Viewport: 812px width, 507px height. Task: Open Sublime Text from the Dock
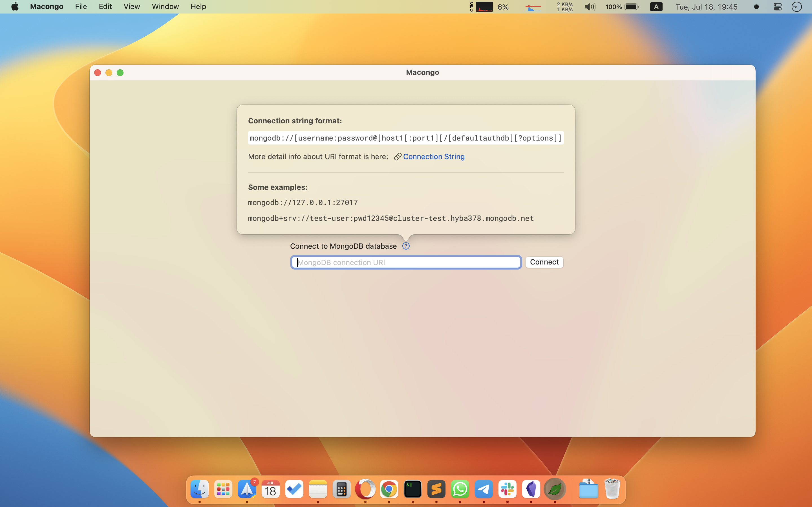tap(436, 489)
